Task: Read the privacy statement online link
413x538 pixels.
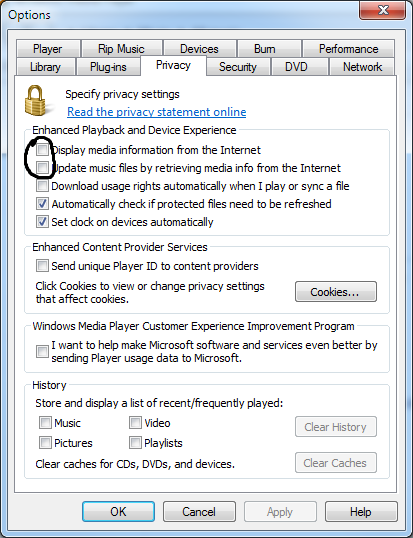Action: (157, 112)
